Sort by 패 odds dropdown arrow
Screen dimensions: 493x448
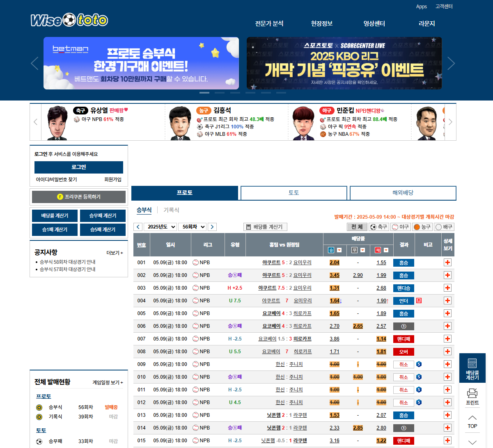(386, 250)
